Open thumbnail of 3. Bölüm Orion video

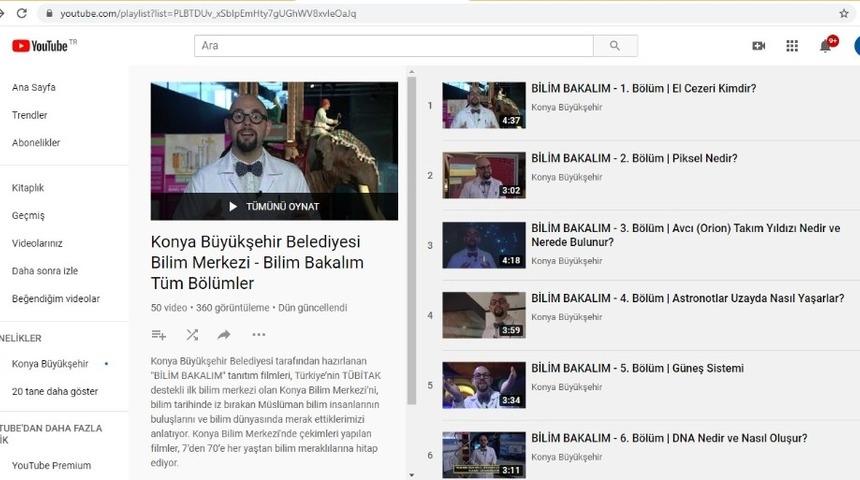coord(484,245)
